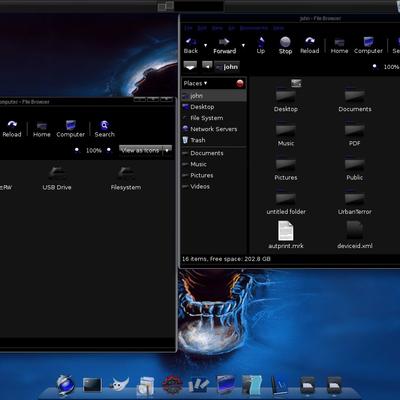Go Back in the john File Browser
Viewport: 400px width, 400px height.
click(191, 46)
